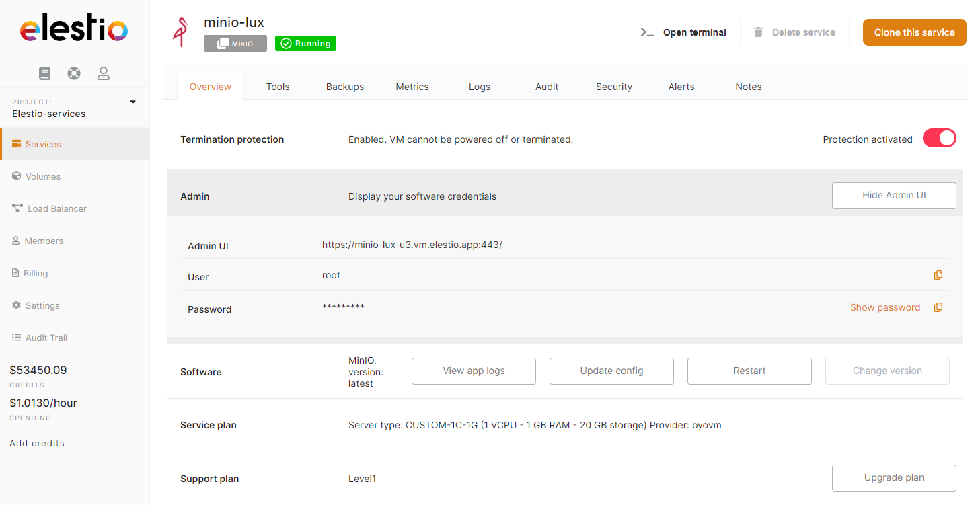This screenshot has height=505, width=980.
Task: Click the Protection activated label
Action: [868, 139]
